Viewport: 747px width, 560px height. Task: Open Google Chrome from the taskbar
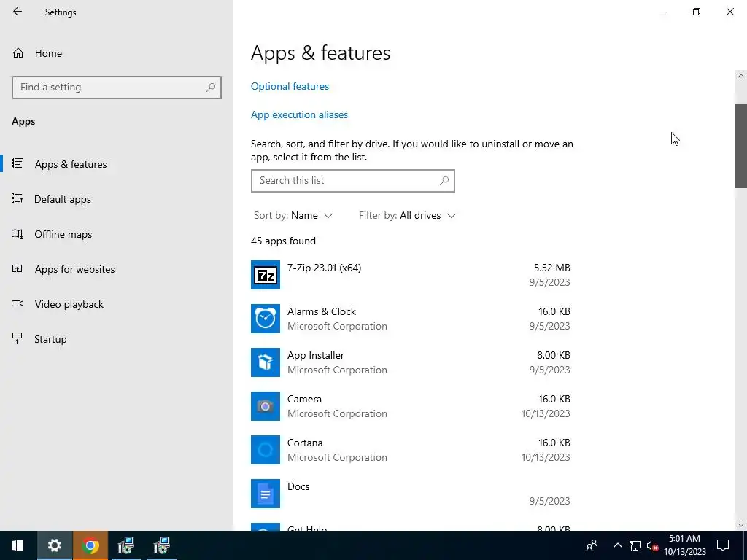click(x=90, y=545)
